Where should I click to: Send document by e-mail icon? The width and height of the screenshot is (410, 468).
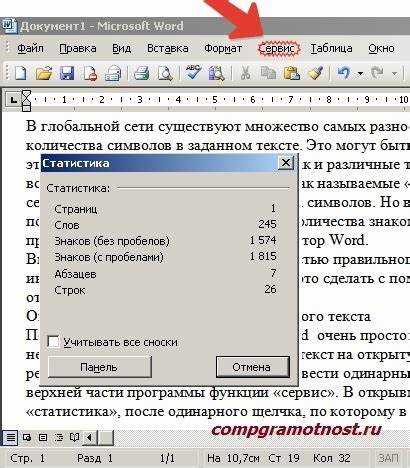[x=113, y=73]
